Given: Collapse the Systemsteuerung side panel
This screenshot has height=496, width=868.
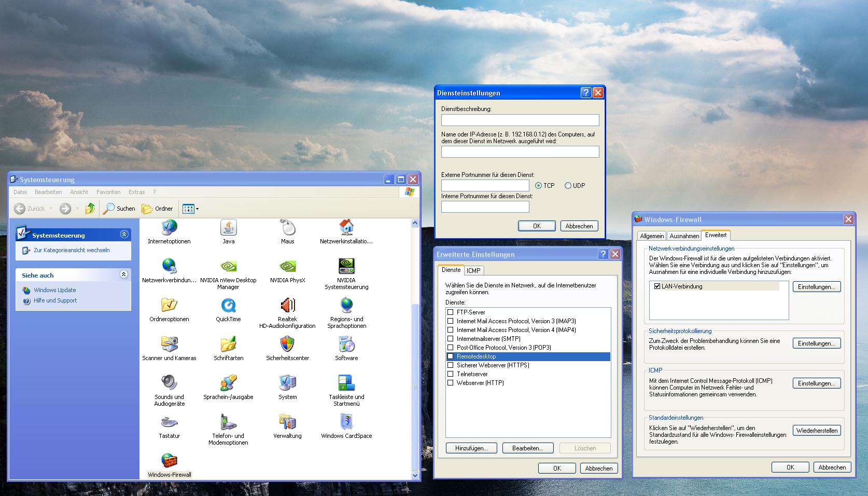Looking at the screenshot, I should 124,235.
